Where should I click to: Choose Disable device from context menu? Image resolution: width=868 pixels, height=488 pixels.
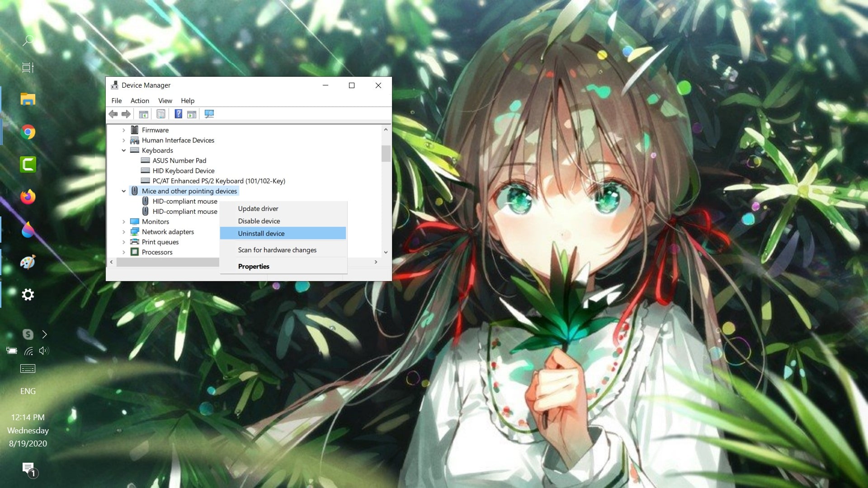(283, 221)
